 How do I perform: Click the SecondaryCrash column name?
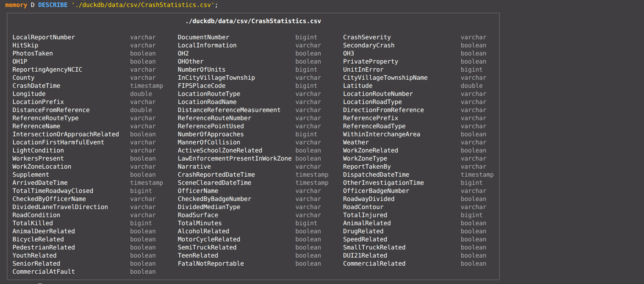[x=369, y=46]
